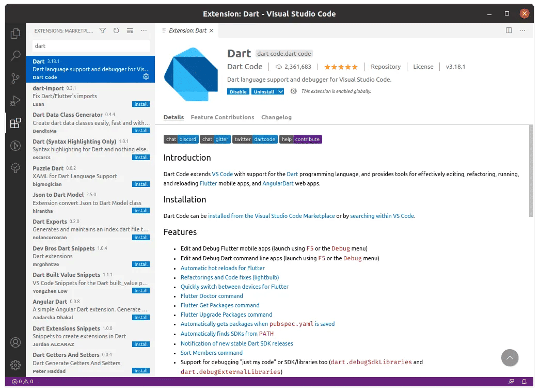Open 'searching within VS Code' link
The image size is (539, 392).
click(382, 216)
